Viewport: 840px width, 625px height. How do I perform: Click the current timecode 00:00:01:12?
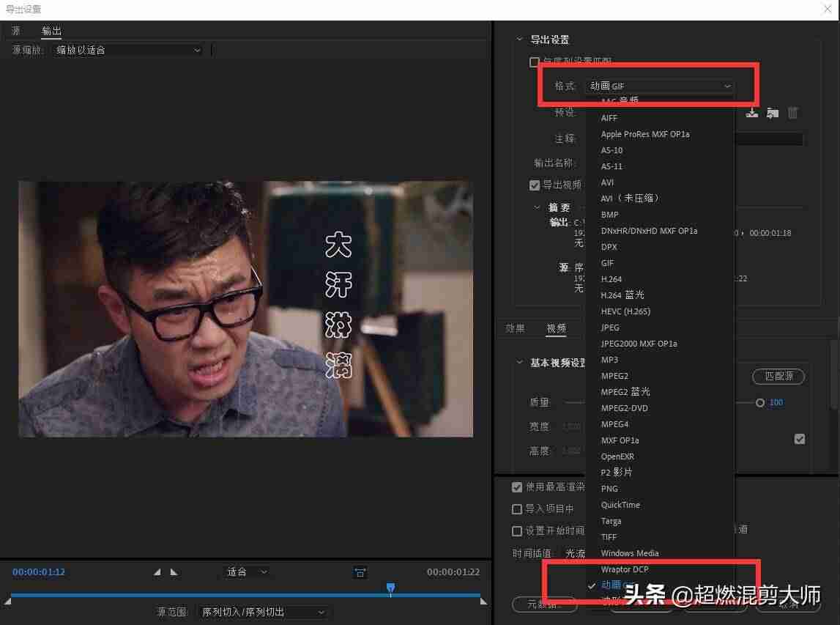[x=39, y=572]
